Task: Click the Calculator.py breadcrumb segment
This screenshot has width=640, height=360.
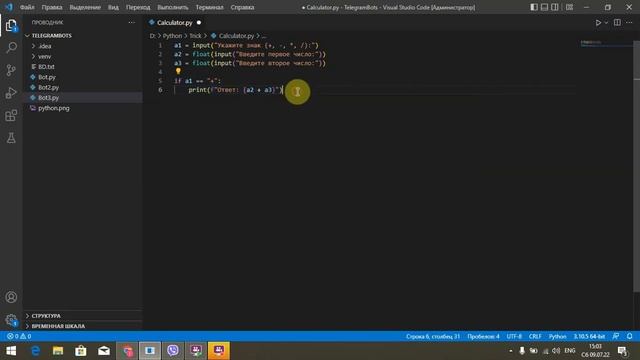Action: [x=236, y=36]
